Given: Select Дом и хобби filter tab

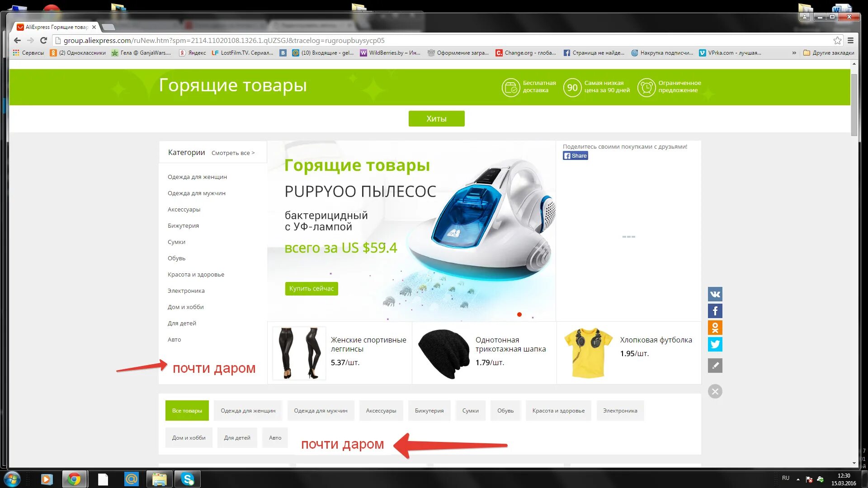Looking at the screenshot, I should pos(189,437).
